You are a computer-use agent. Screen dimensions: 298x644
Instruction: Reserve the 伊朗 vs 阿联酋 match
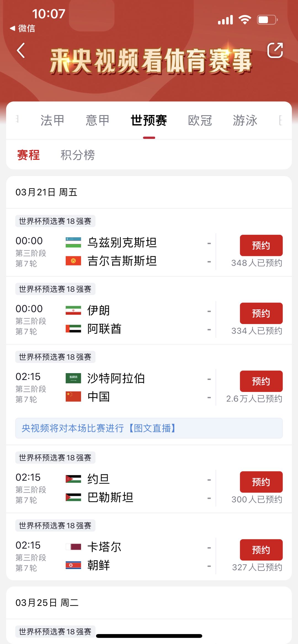coord(261,313)
